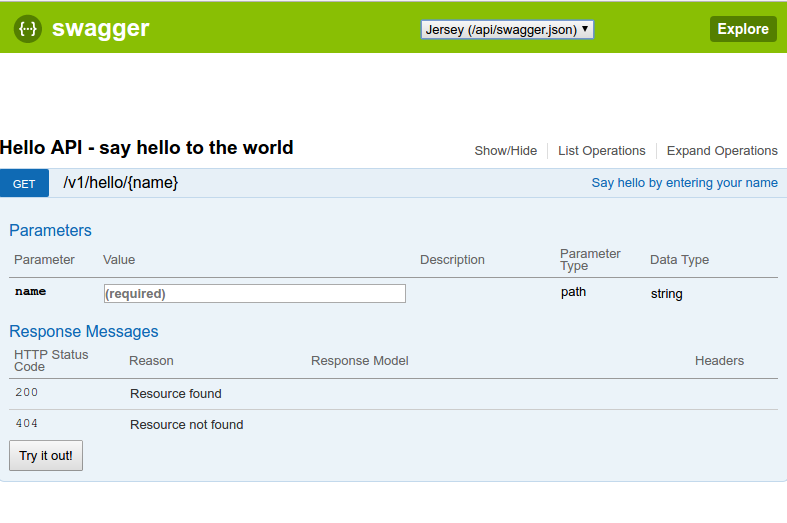Toggle Show/Hide for Hello API
This screenshot has height=523, width=787.
tap(505, 151)
